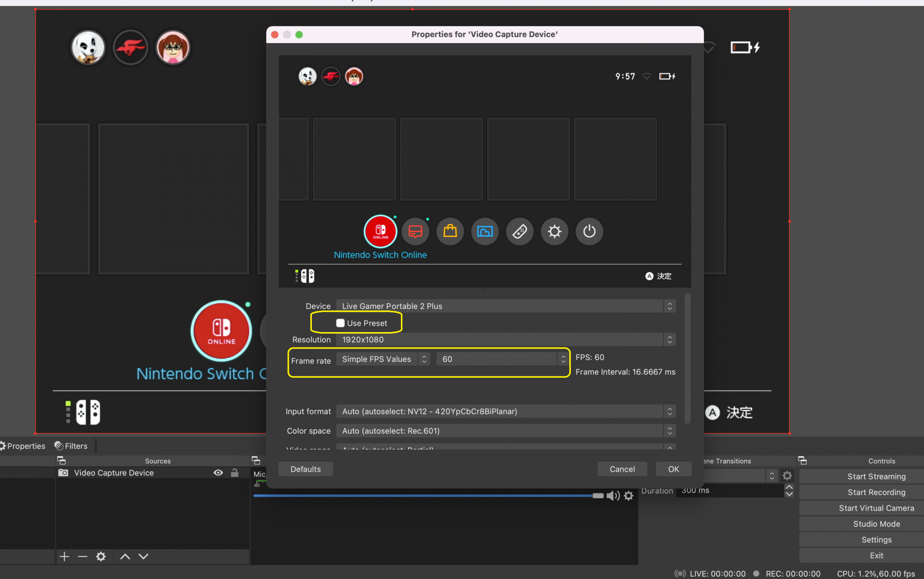The image size is (924, 579).
Task: Click Cancel in the Properties dialog
Action: click(622, 469)
